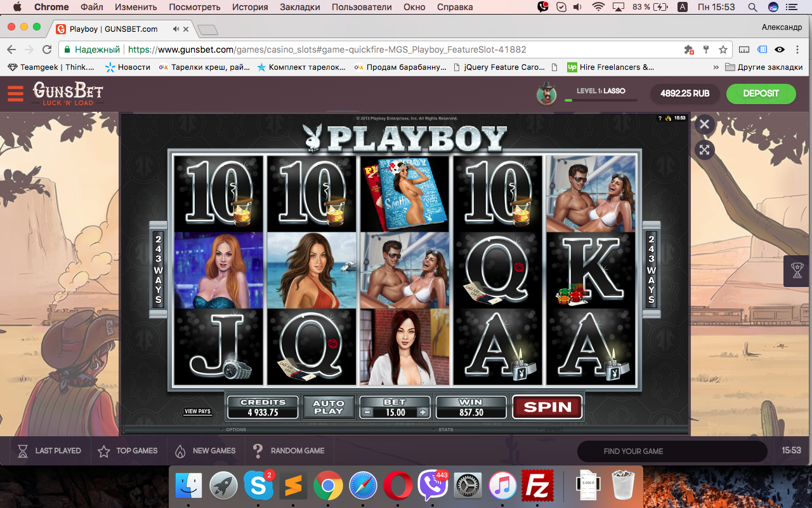Open the jQuery Feature Caro... bookmark
Viewport: 812px width, 508px height.
coord(499,67)
